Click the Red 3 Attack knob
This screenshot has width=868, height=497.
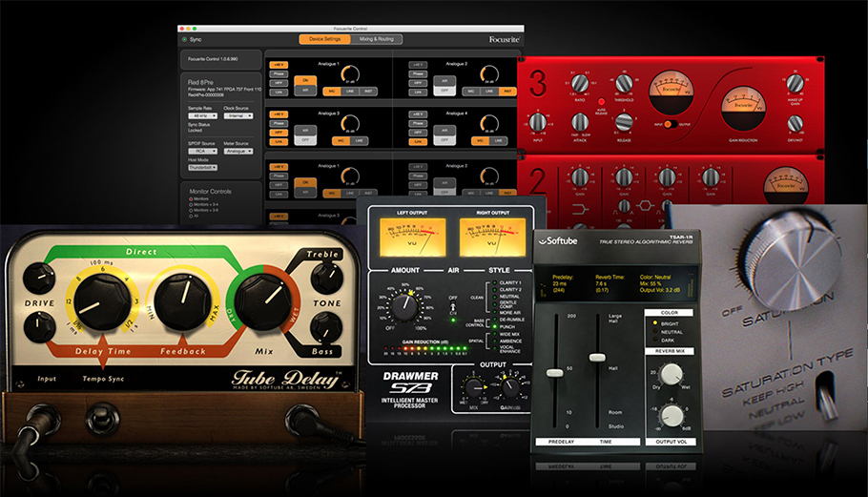coord(580,122)
